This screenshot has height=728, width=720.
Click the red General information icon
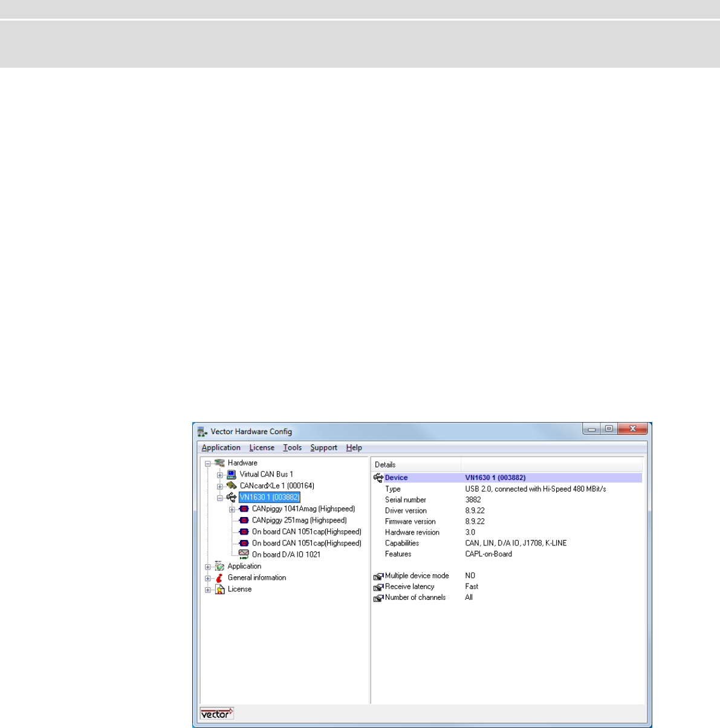pyautogui.click(x=219, y=578)
